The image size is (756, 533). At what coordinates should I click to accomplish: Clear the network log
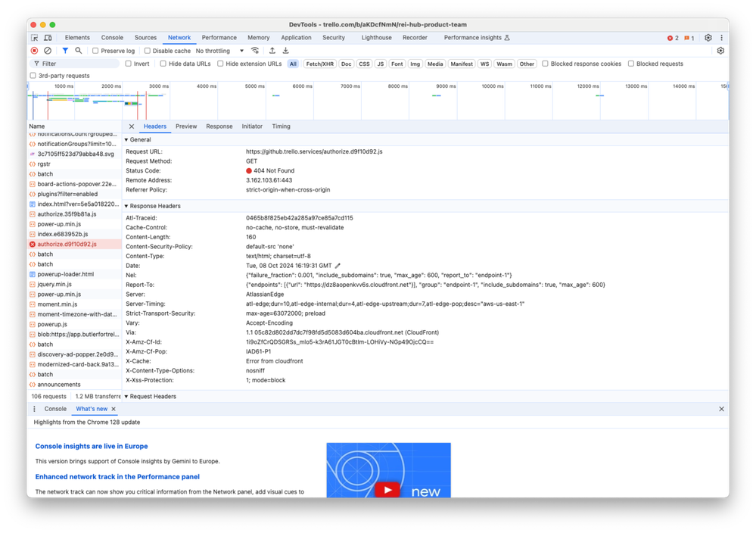[47, 51]
